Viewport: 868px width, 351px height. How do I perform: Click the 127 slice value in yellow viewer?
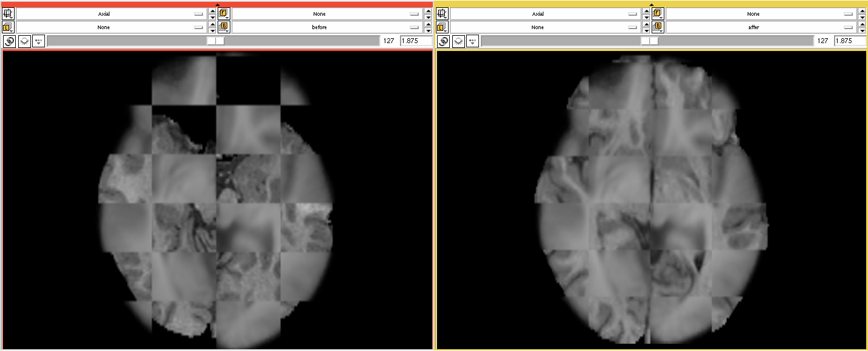tap(823, 41)
